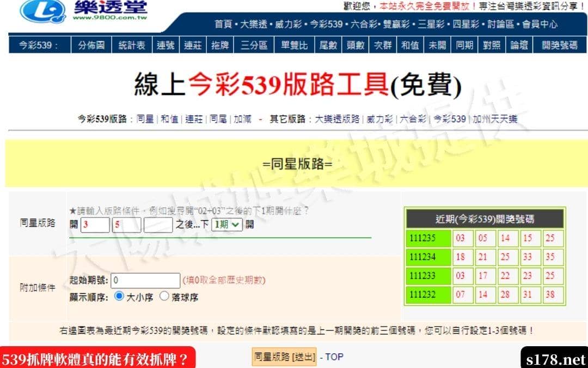This screenshot has height=368, width=588.
Task: Select the 三分區 tab
Action: coord(254,45)
